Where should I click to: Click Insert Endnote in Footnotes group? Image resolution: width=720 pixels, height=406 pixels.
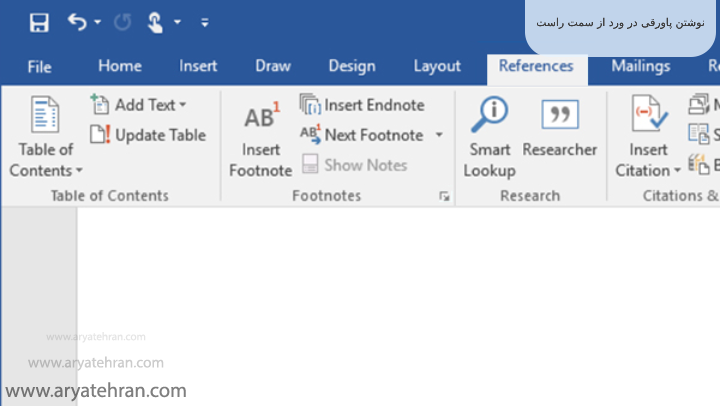point(362,105)
